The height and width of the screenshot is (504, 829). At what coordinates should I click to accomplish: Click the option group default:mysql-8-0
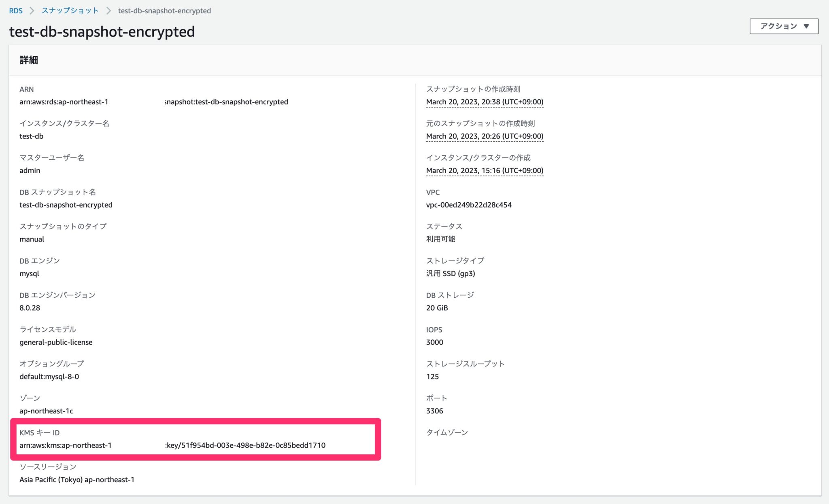49,376
